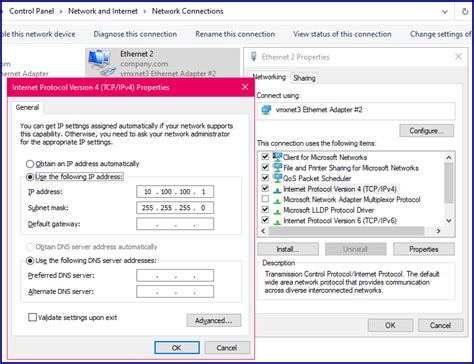Click the Install button
This screenshot has height=364, width=474.
tap(288, 249)
